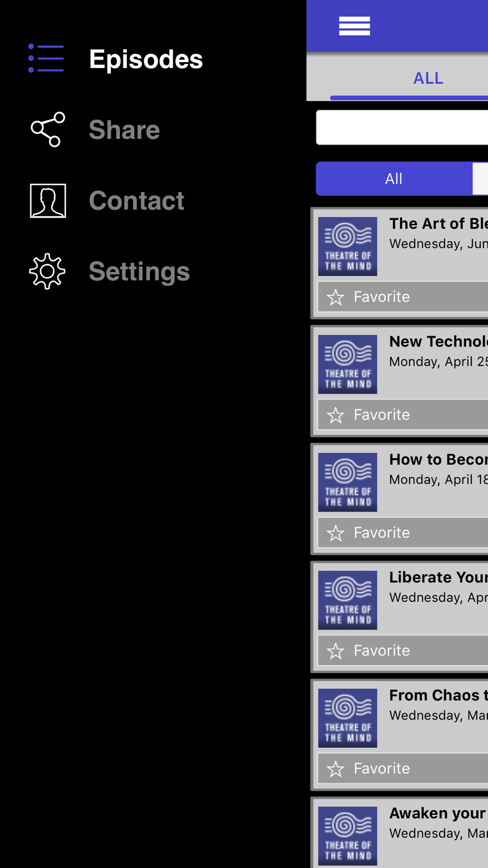488x868 pixels.
Task: Open 'Liberate Your' episode title
Action: click(x=438, y=578)
